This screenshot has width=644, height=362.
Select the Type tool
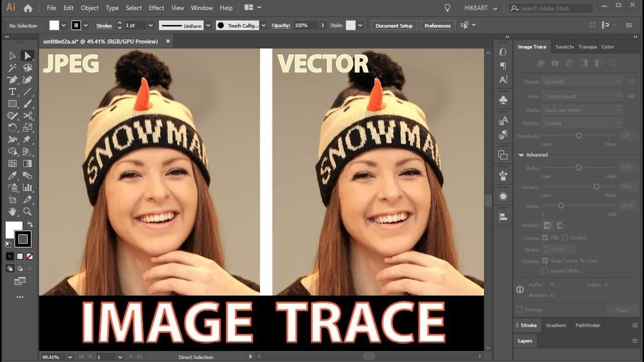pyautogui.click(x=12, y=92)
